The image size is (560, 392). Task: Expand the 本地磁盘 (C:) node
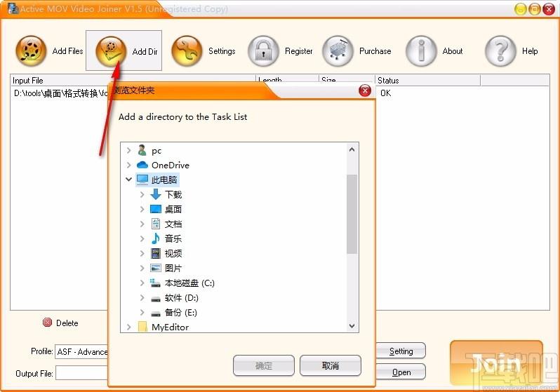click(x=142, y=283)
